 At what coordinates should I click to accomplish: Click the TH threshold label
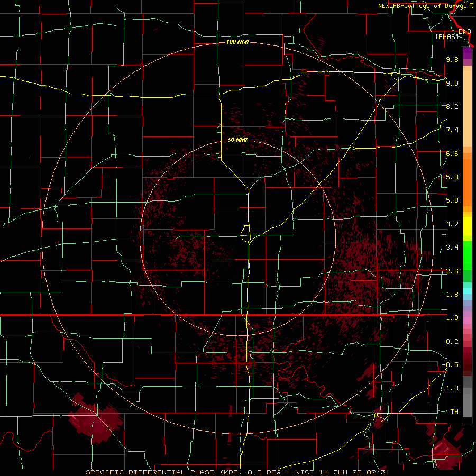454,412
